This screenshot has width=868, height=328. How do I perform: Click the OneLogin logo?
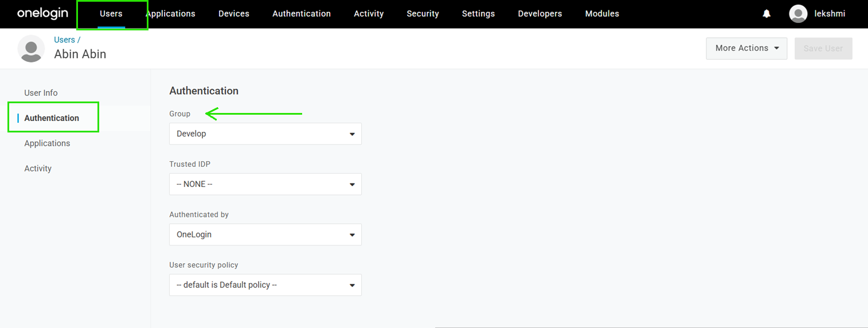point(42,13)
